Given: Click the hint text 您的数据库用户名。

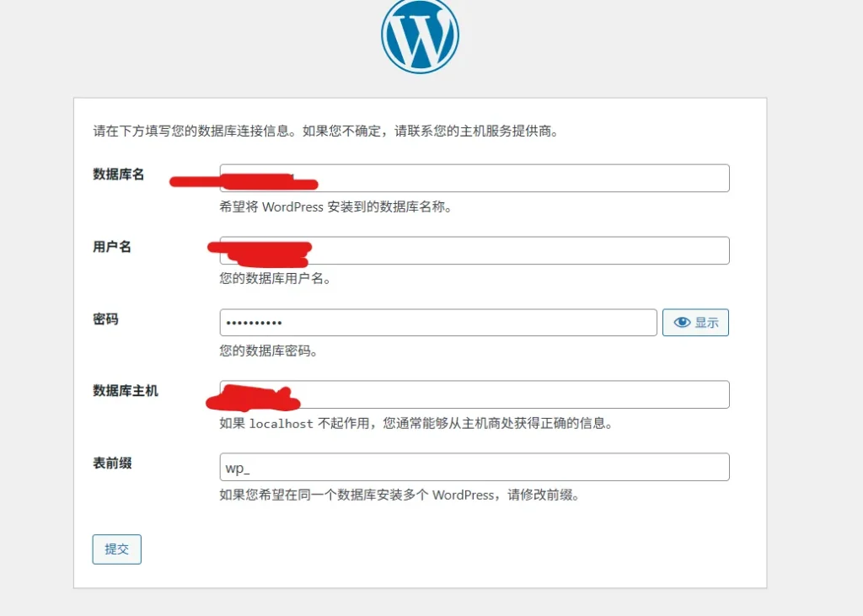Looking at the screenshot, I should point(276,279).
